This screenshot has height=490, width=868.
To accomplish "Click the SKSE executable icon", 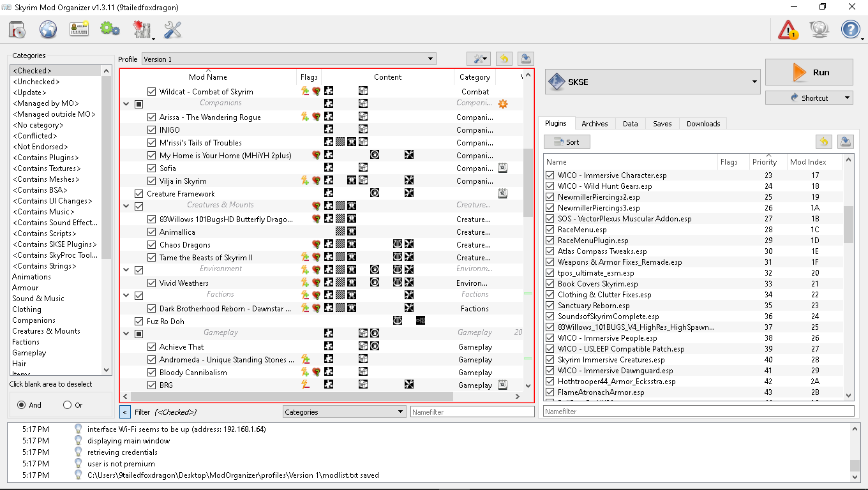I will pyautogui.click(x=557, y=82).
